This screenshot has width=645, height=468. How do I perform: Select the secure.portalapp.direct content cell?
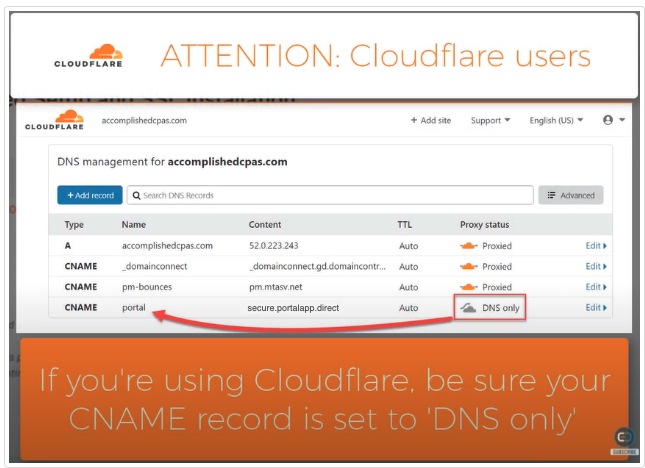[x=293, y=308]
